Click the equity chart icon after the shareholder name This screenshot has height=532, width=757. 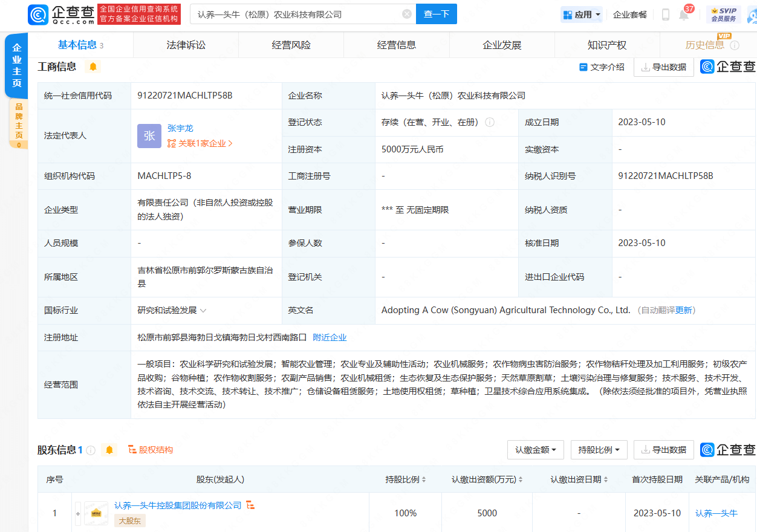[250, 505]
